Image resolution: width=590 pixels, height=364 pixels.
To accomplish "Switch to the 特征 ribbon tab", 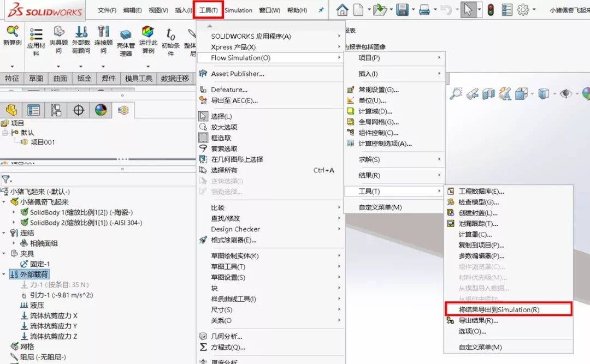I will coord(12,78).
